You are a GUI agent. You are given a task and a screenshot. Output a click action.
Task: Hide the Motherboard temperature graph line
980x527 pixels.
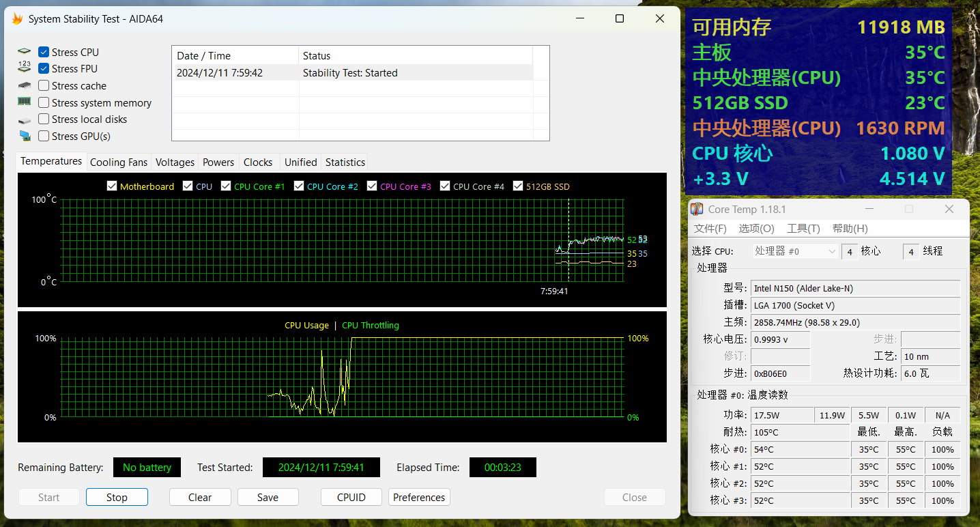pyautogui.click(x=112, y=186)
